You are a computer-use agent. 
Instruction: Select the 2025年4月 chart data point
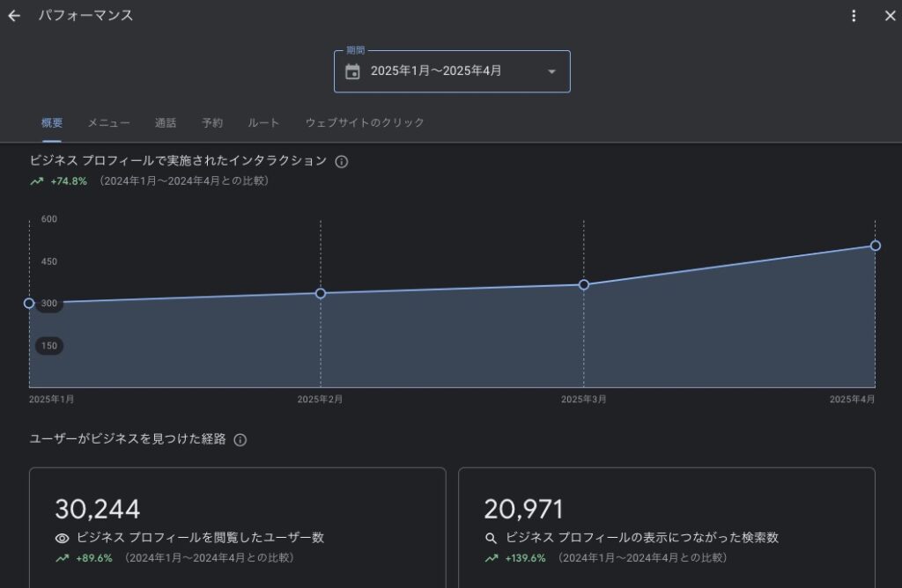(876, 246)
